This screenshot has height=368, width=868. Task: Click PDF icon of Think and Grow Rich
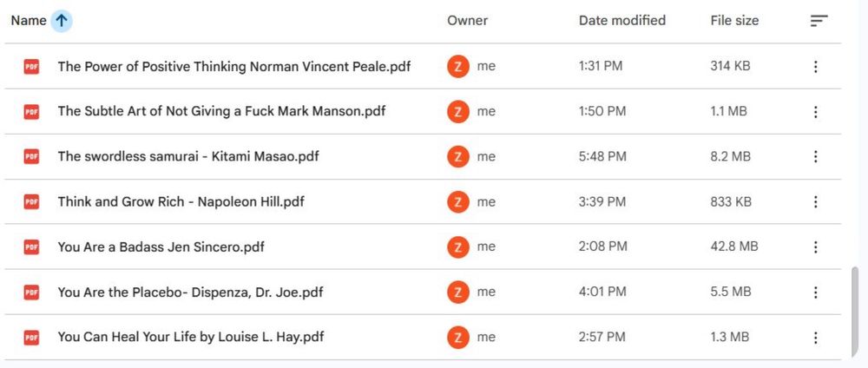[32, 202]
